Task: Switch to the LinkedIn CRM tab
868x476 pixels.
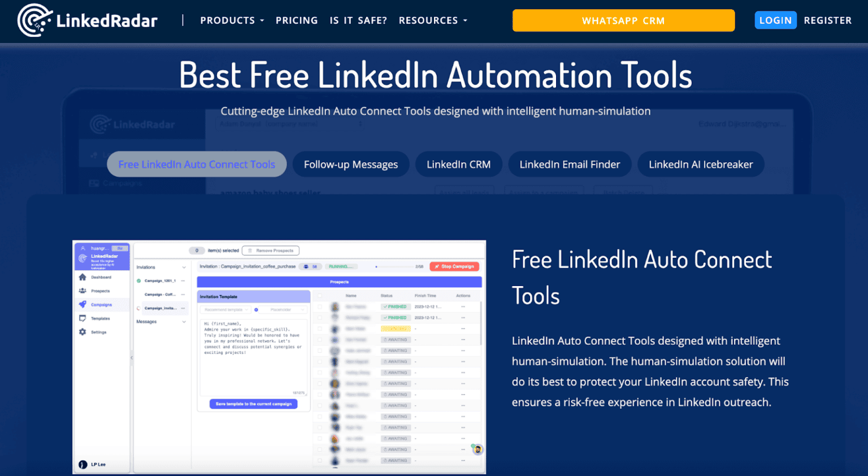Action: (x=458, y=165)
